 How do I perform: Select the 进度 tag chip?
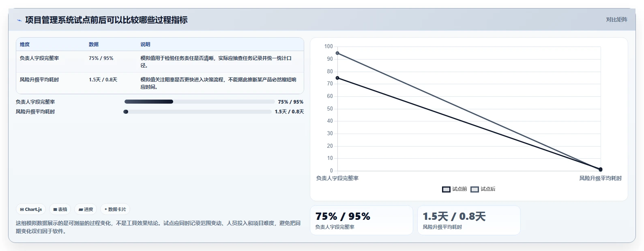click(x=86, y=209)
